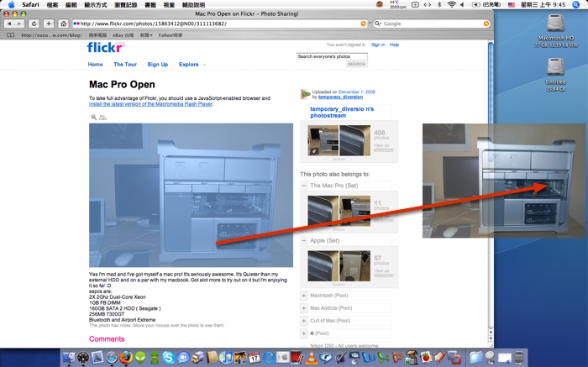Screen dimensions: 588x367
Task: Reload the page with the refresh button
Action: point(34,24)
